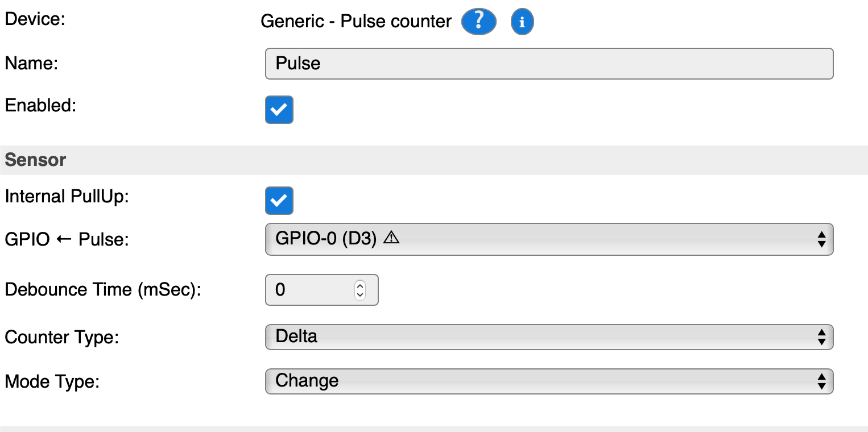Viewport: 868px width, 432px height.
Task: Decrease debounce time with down stepper arrow
Action: [x=359, y=295]
